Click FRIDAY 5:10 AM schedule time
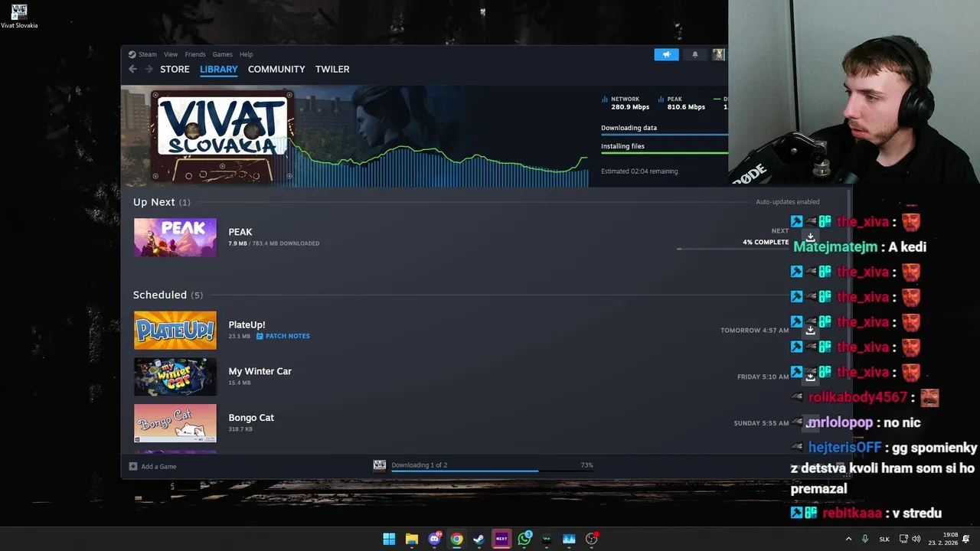 click(763, 377)
